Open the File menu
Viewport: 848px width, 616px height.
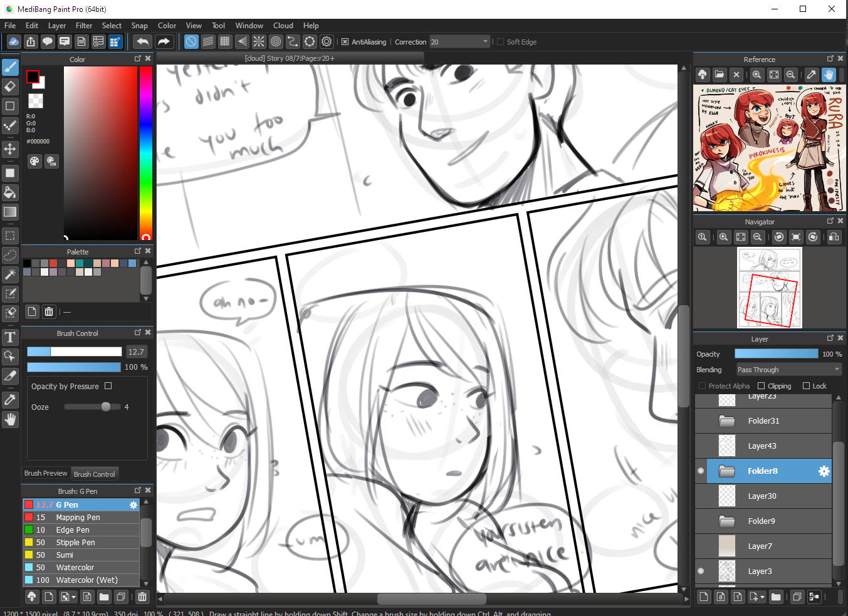click(10, 26)
